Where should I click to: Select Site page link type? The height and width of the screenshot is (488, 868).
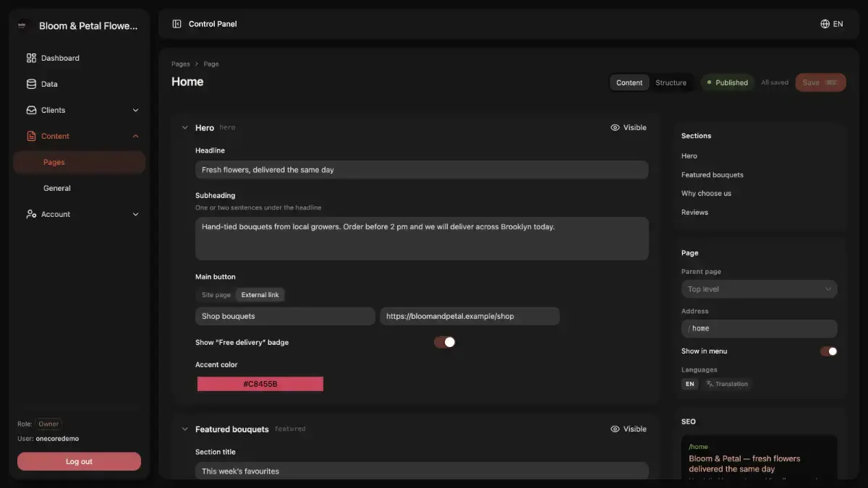tap(216, 295)
